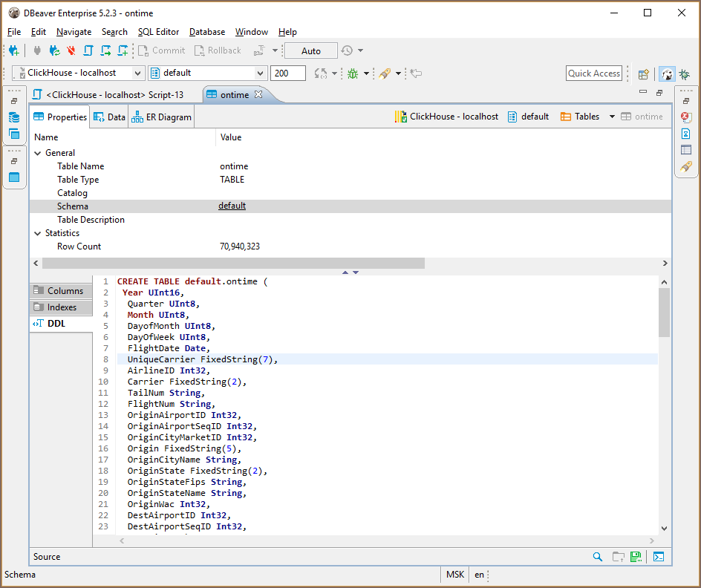Click Open Perspective icon beside Quick Access
701x588 pixels.
pos(643,73)
